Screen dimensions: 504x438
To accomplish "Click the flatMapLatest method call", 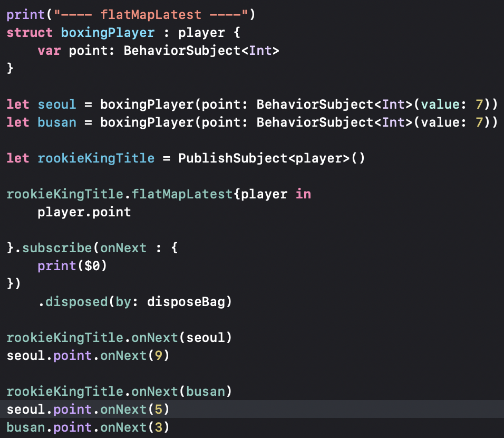I will (x=182, y=194).
